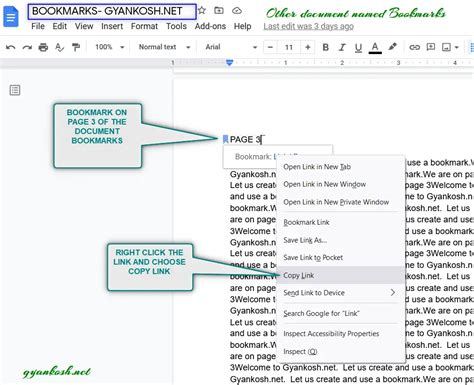474x385 pixels.
Task: Activate the paint format roller icon
Action: click(x=76, y=47)
